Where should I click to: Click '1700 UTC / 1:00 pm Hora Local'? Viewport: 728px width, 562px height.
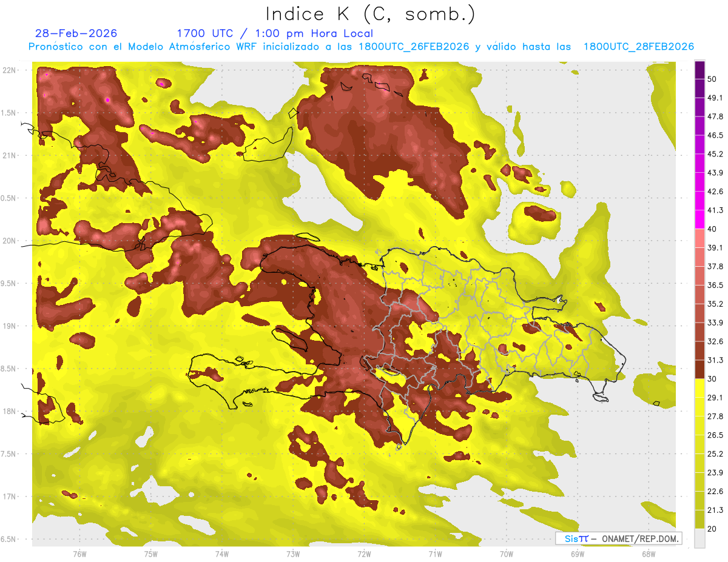point(275,34)
